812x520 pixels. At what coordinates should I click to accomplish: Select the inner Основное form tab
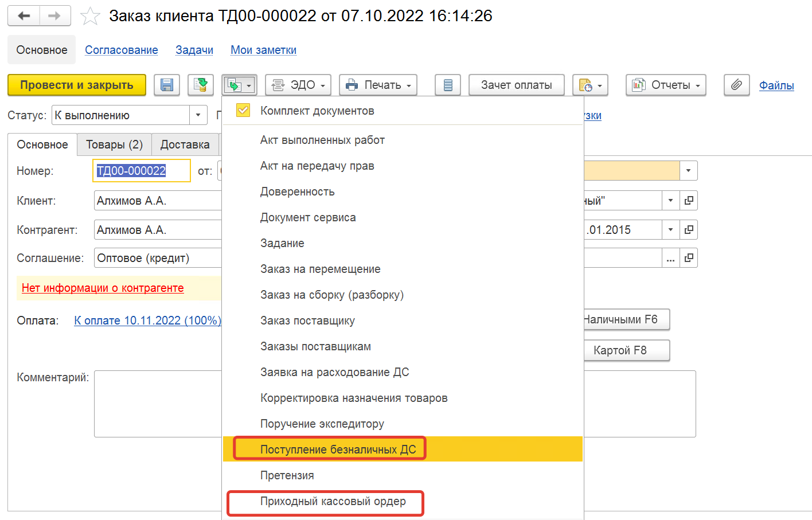point(42,144)
